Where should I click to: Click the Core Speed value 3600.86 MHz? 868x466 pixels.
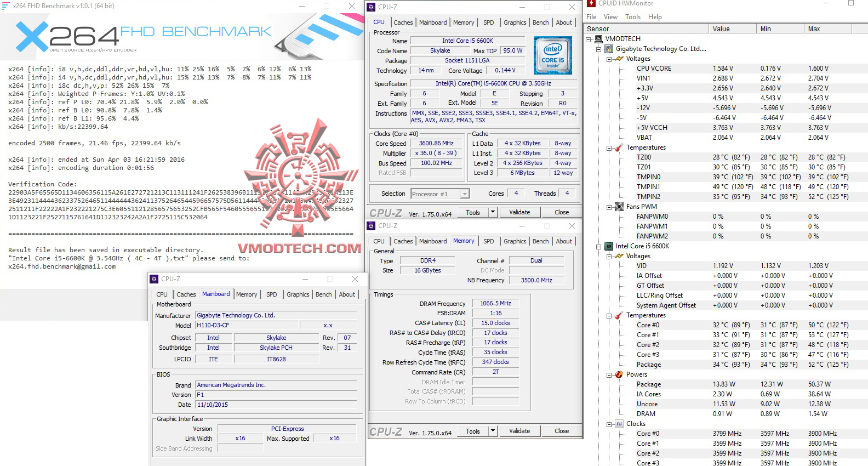pos(437,144)
